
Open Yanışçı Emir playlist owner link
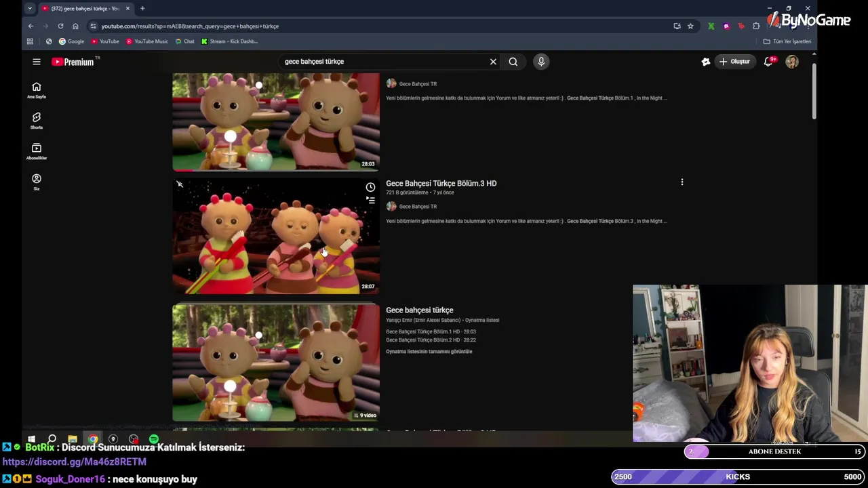point(423,320)
